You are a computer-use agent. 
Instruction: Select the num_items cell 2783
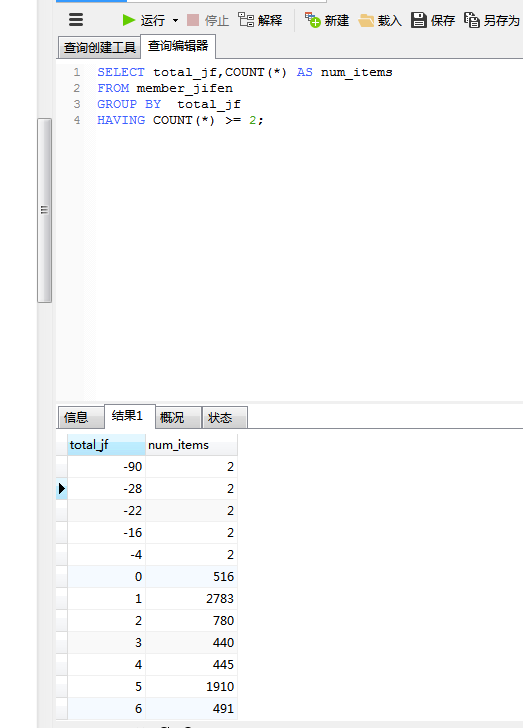[191, 598]
